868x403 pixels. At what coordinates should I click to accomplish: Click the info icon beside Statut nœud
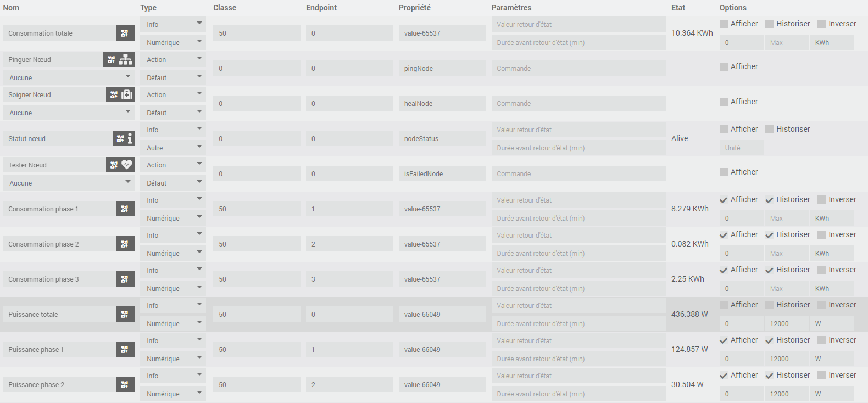[130, 138]
